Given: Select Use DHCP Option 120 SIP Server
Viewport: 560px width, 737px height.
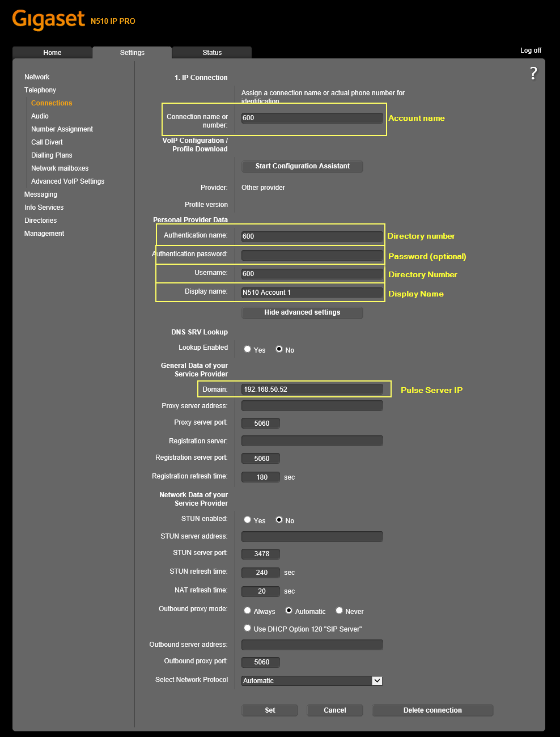Looking at the screenshot, I should [x=247, y=628].
